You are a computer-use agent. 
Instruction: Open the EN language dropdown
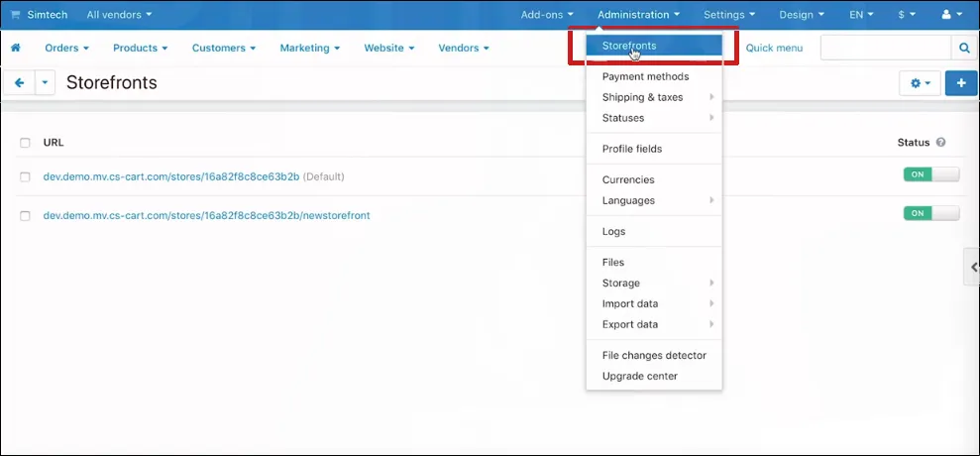click(x=861, y=15)
